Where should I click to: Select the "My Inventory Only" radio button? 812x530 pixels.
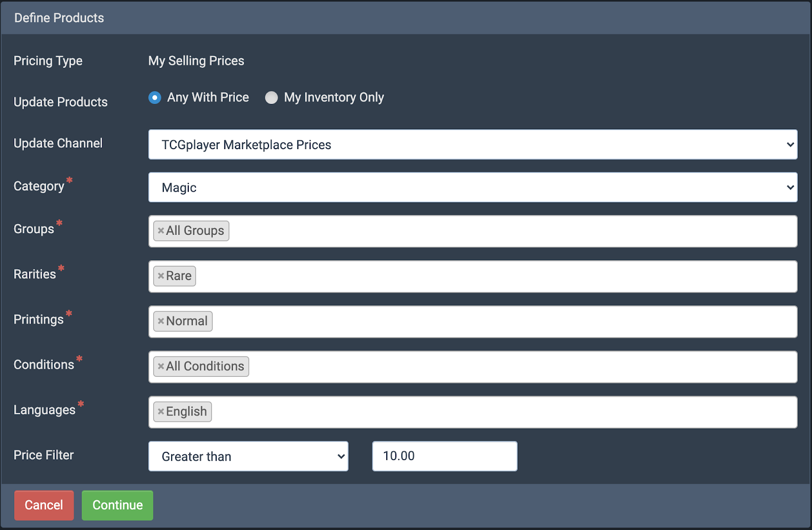click(x=272, y=97)
